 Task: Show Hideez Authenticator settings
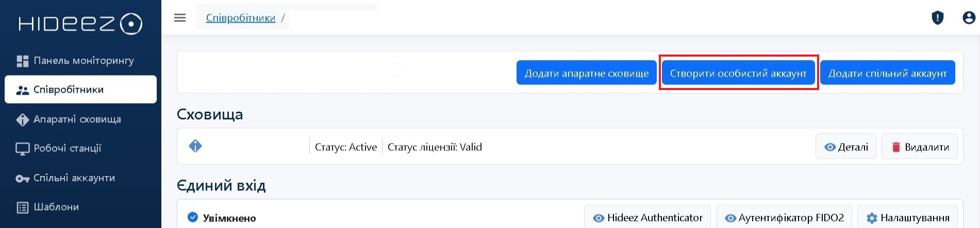pyautogui.click(x=647, y=218)
